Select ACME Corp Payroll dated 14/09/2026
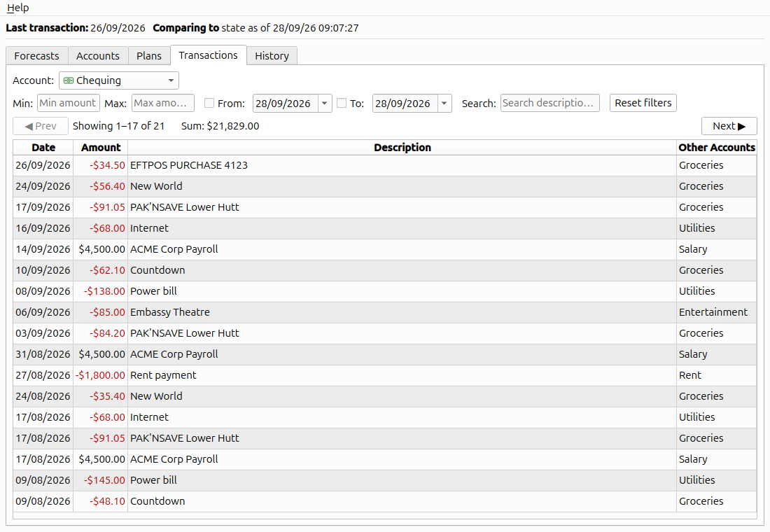 click(x=384, y=249)
